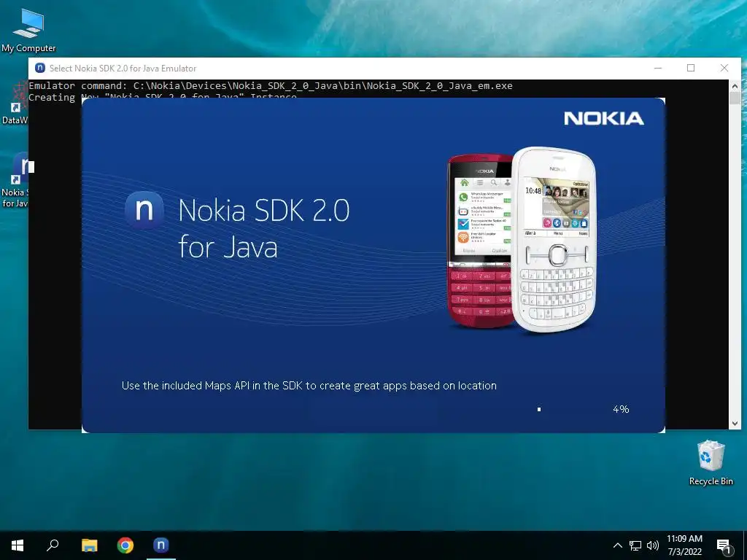Open the Nokia SDK for Java desktop shortcut

(15, 180)
